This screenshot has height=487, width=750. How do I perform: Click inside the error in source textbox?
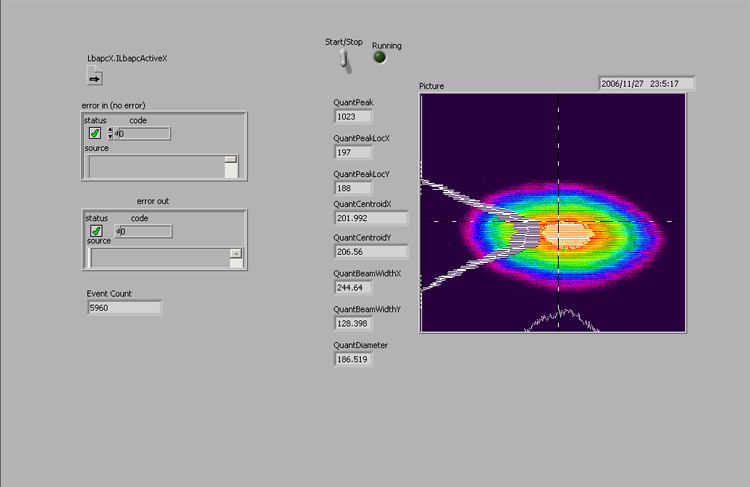(155, 166)
